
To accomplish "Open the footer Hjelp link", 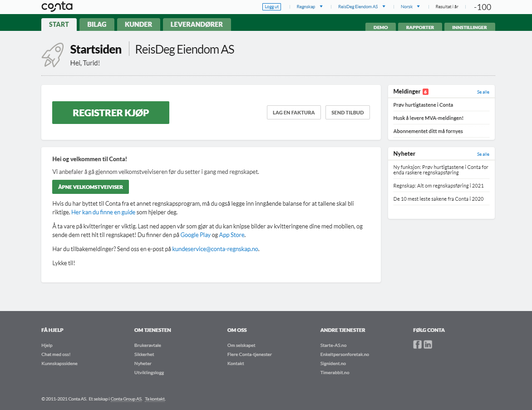I will [47, 345].
